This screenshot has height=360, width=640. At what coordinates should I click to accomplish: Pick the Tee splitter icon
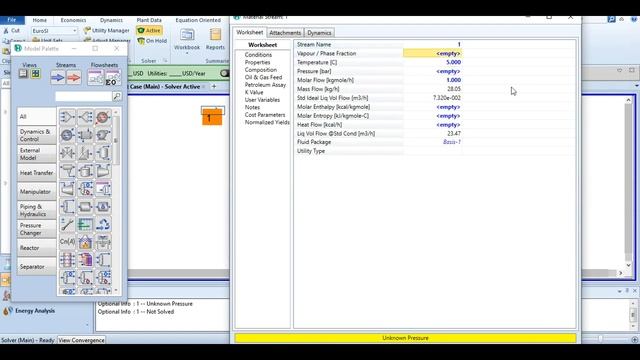85,117
